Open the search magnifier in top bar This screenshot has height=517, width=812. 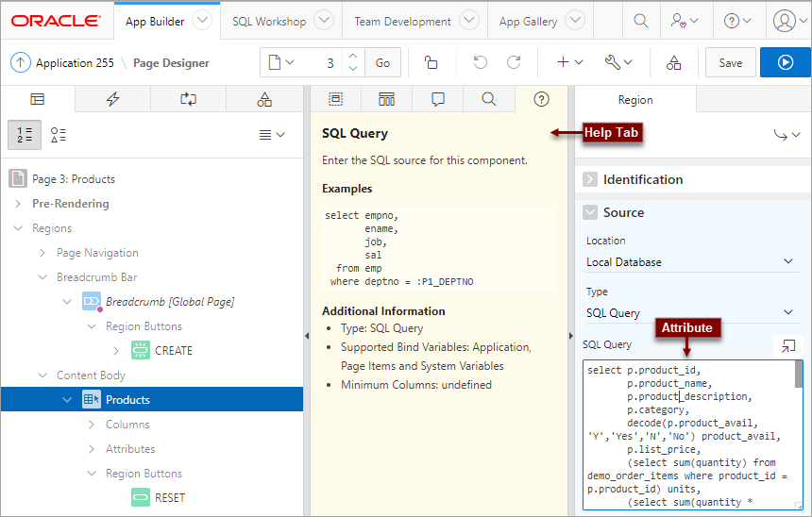click(x=640, y=21)
